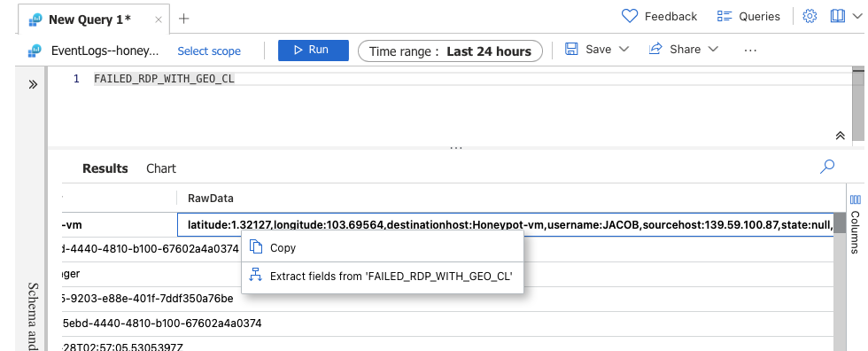Screen dimensions: 868x351
Task: Expand dropdown next to book icon
Action: pyautogui.click(x=856, y=17)
